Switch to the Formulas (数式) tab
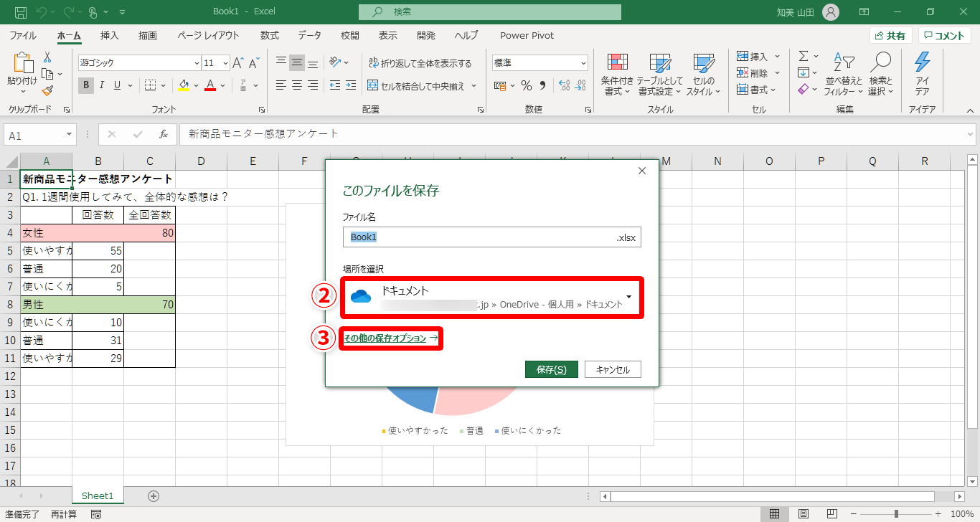The width and height of the screenshot is (980, 522). 270,35
